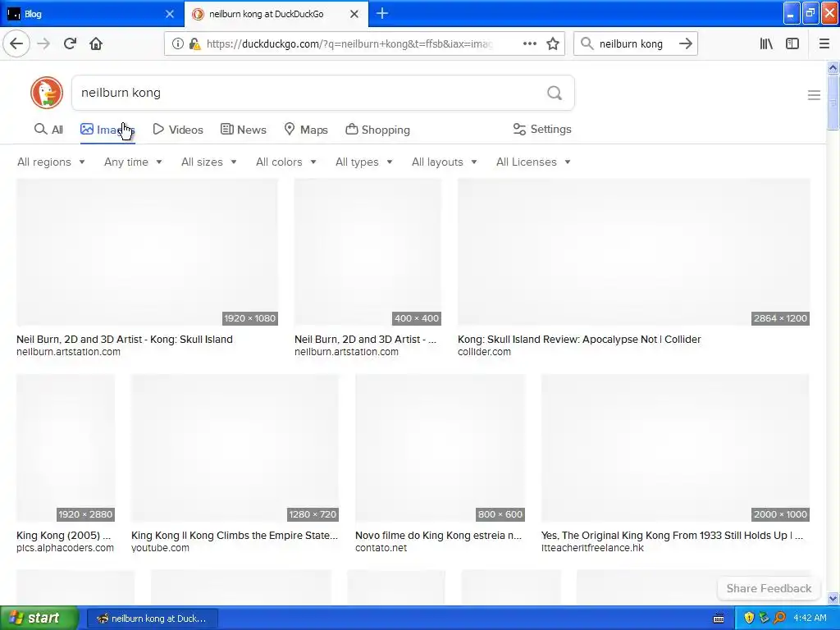Click the DuckDuckGo search magnifier button
Viewport: 840px width, 630px height.
(555, 94)
